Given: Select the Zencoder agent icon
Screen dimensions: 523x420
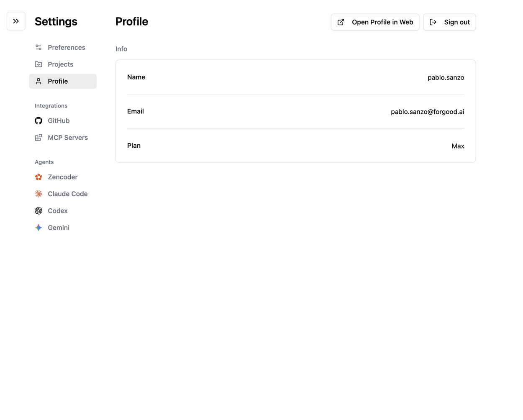Looking at the screenshot, I should (38, 177).
